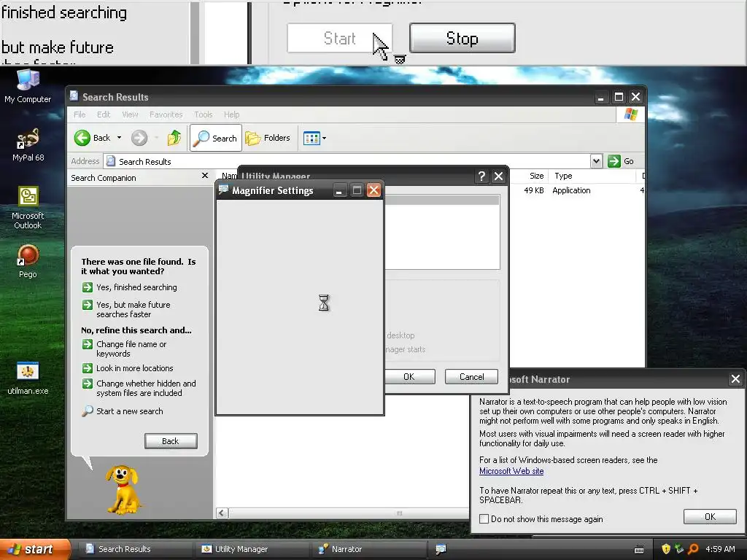
Task: Click Stop button in magnifier view
Action: point(462,38)
